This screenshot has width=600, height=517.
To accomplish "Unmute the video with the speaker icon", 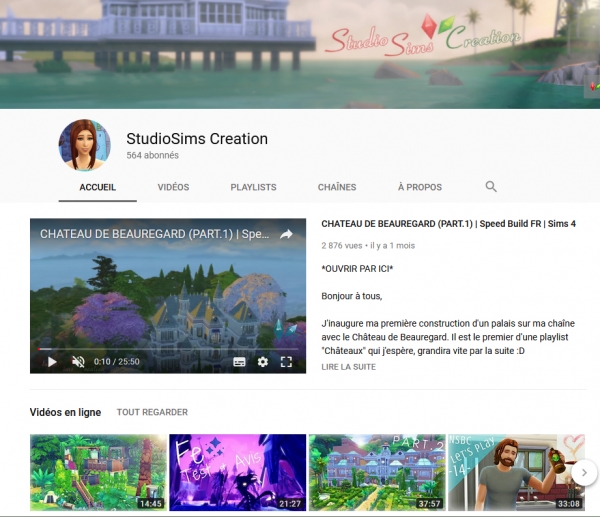I will (78, 362).
